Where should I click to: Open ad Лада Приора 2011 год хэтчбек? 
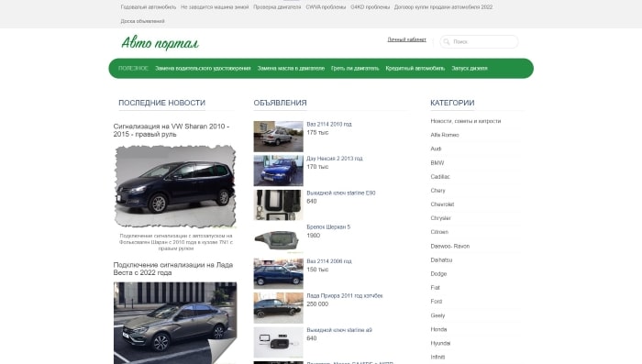click(345, 295)
